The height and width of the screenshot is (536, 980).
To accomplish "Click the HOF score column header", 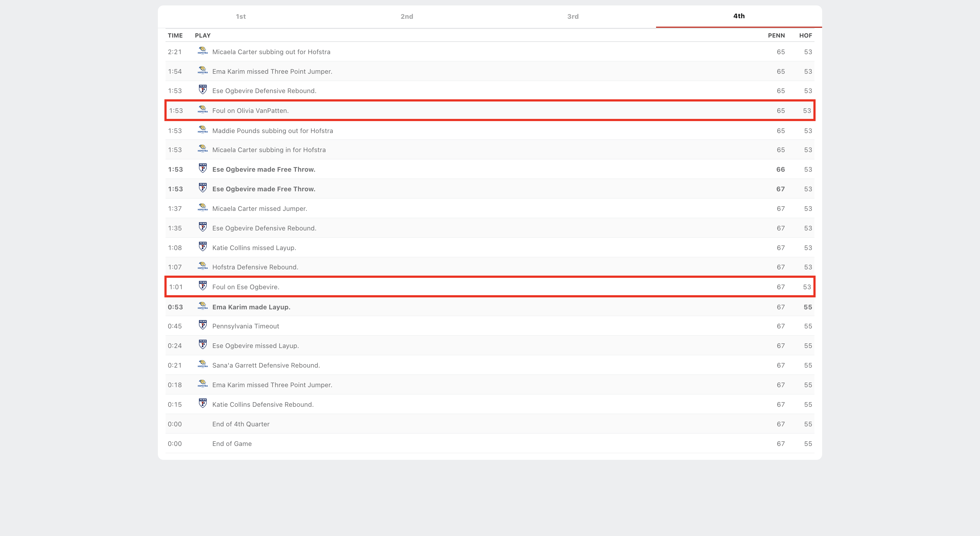I will [806, 35].
